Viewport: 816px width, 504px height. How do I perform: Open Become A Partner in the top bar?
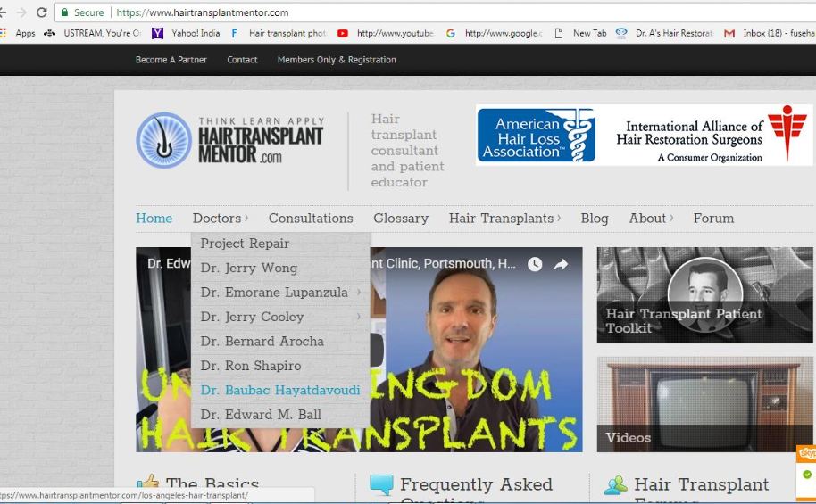pos(171,60)
